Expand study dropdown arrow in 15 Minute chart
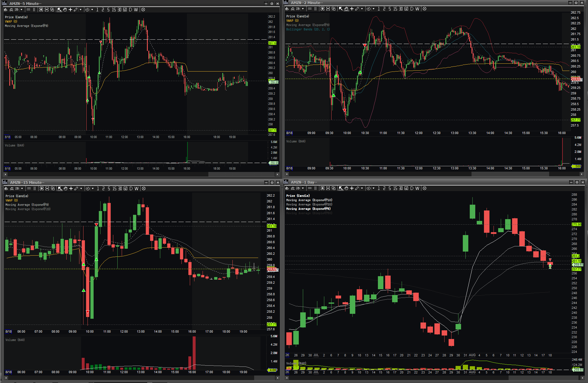The width and height of the screenshot is (588, 383). (x=22, y=188)
